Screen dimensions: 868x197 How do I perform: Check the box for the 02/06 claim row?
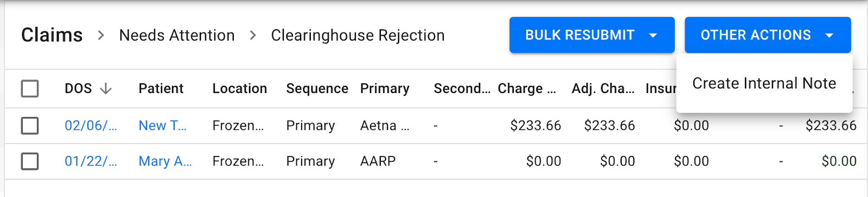(x=30, y=126)
